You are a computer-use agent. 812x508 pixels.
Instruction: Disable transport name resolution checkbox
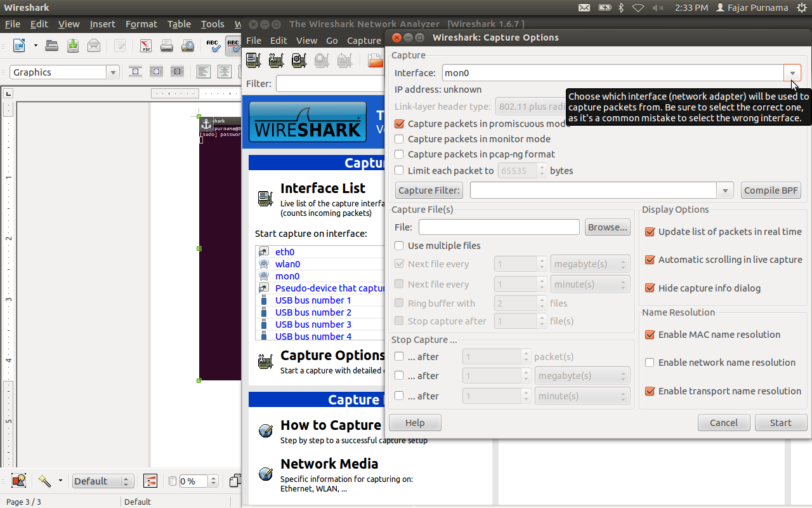tap(650, 391)
